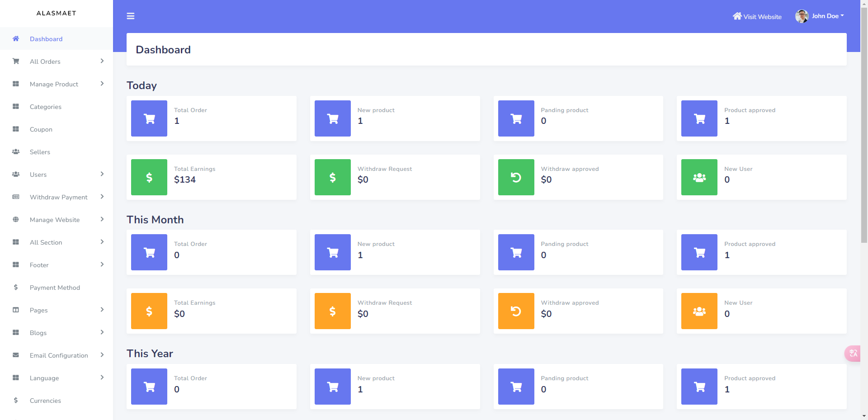
Task: Click Today's green Total Earnings dollar icon
Action: pos(149,177)
